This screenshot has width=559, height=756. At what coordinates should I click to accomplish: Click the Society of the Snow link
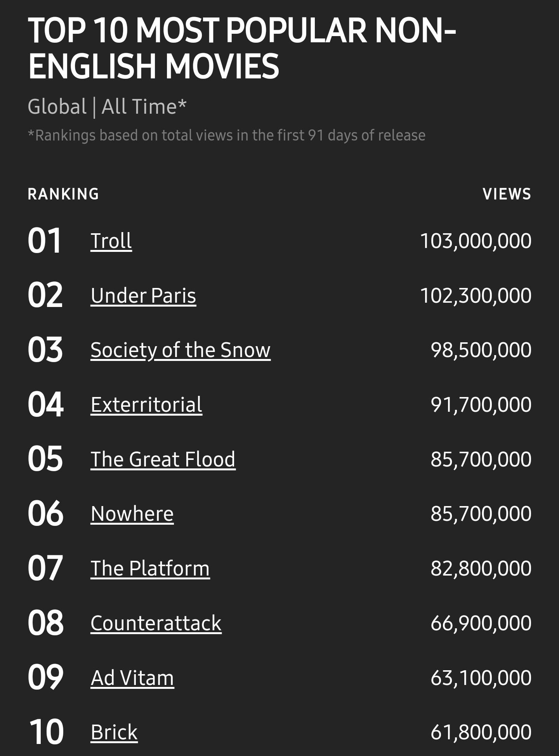(x=181, y=350)
